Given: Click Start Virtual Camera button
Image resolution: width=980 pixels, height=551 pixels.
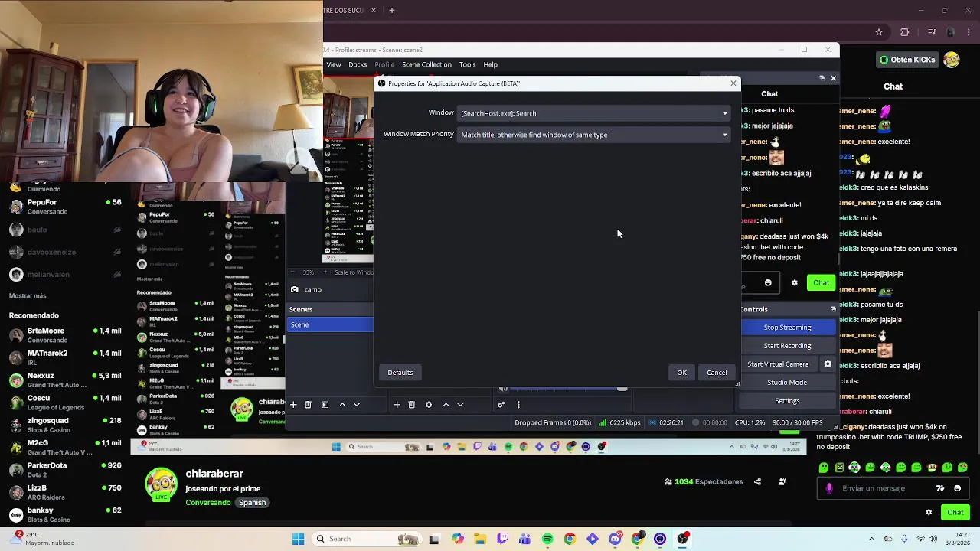Looking at the screenshot, I should [778, 364].
